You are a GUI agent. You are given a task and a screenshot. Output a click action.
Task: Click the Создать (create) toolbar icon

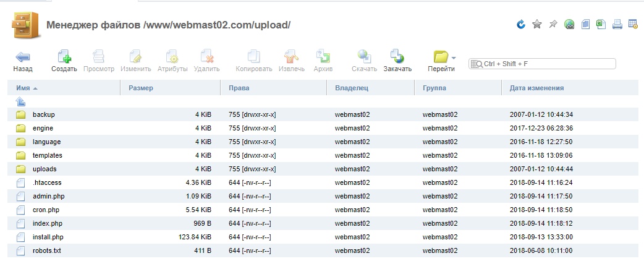(x=64, y=57)
